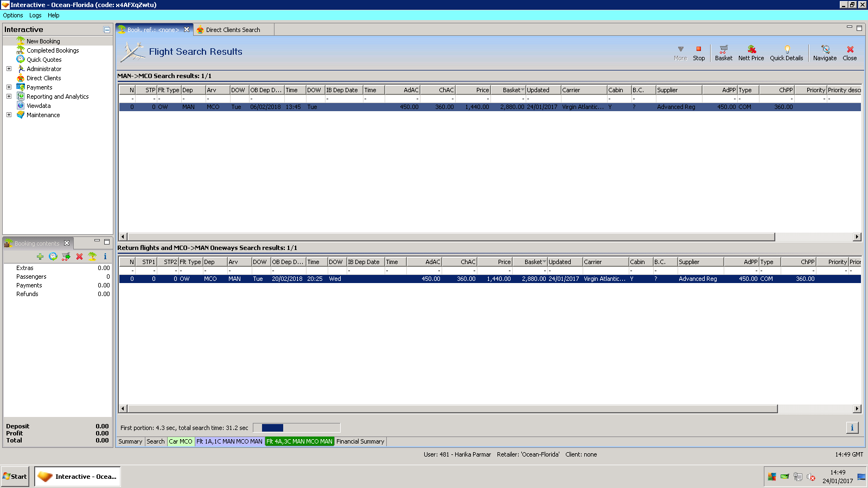Sort outbound results by Basket column

click(508, 90)
